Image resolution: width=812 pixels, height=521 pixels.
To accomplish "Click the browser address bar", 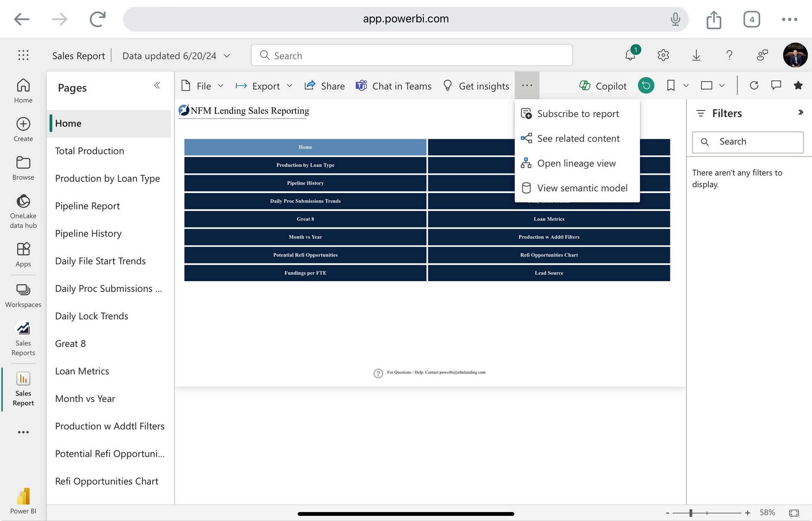I will [406, 19].
